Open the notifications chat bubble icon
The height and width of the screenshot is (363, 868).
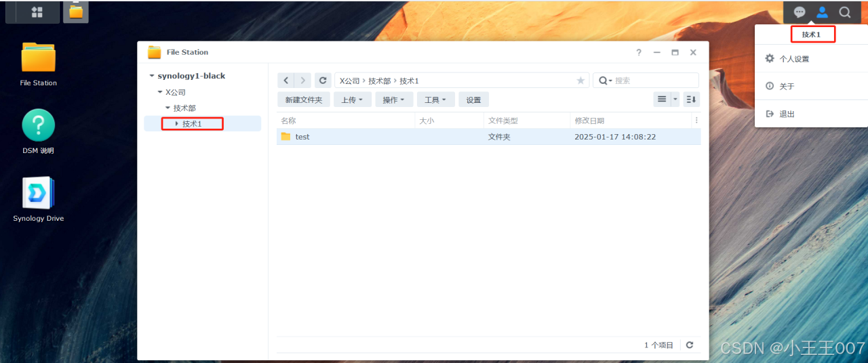click(800, 12)
